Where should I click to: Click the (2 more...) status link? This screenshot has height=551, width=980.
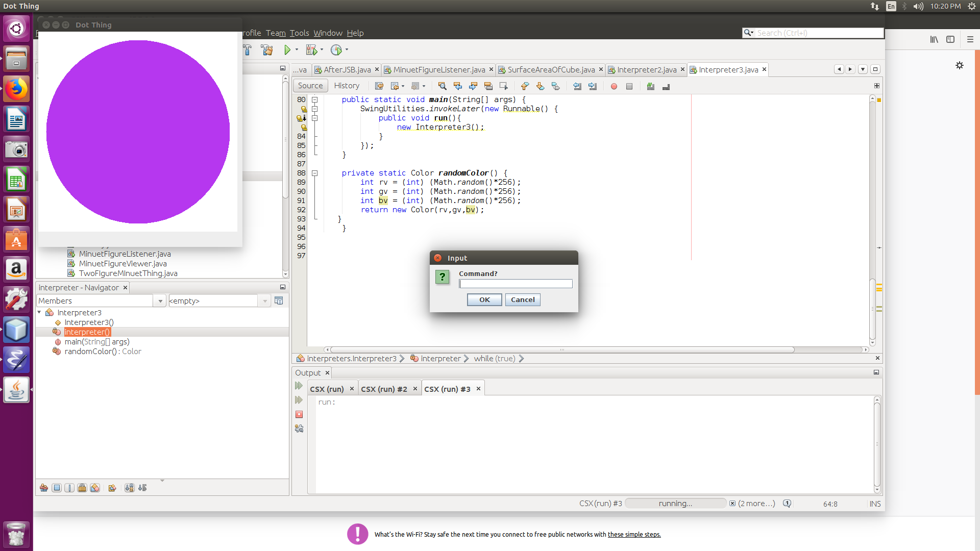click(756, 504)
